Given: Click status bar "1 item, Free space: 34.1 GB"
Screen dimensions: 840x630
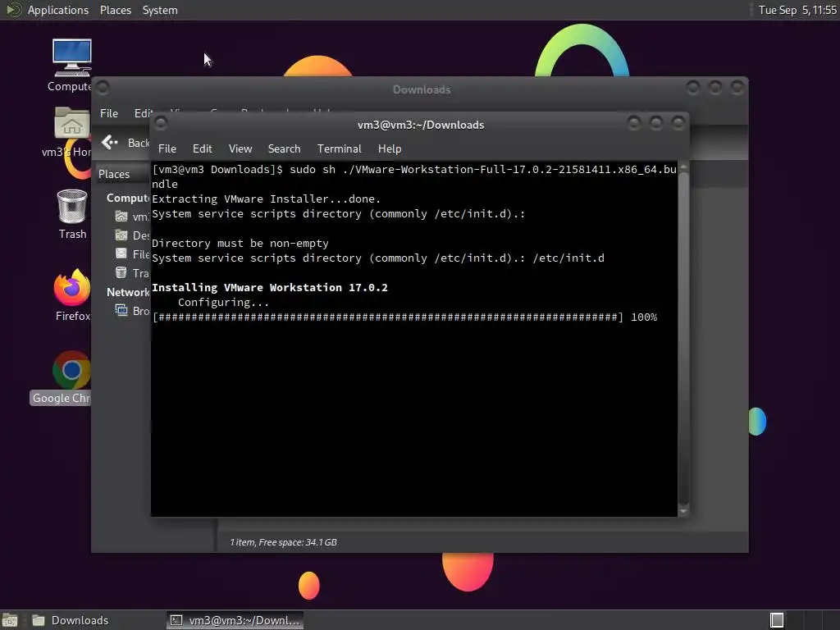Looking at the screenshot, I should [x=283, y=542].
